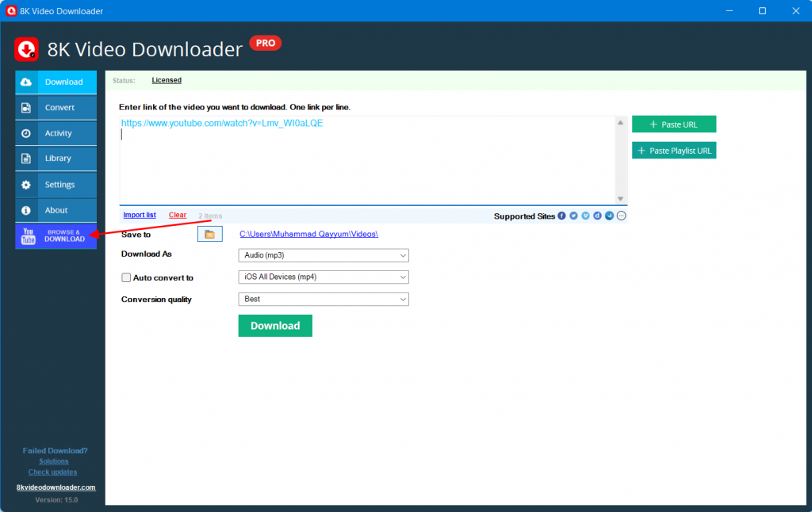Screen dimensions: 812x512
Task: Click the YouTube Browse & Download button
Action: point(56,236)
